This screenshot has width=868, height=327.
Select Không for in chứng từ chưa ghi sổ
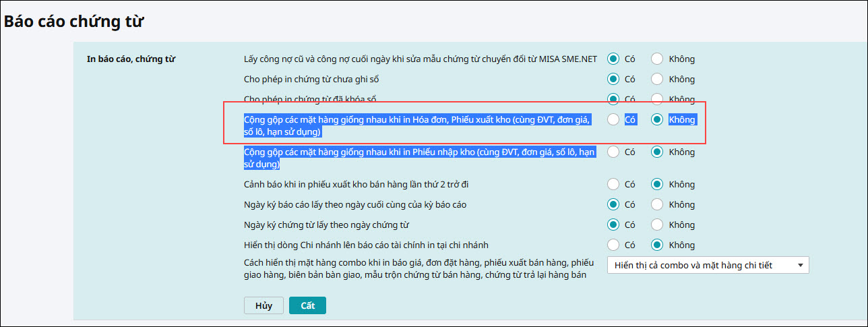click(x=657, y=79)
